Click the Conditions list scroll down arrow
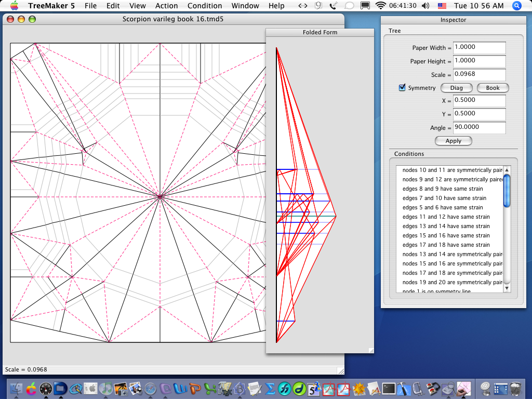The height and width of the screenshot is (399, 532). (x=507, y=288)
